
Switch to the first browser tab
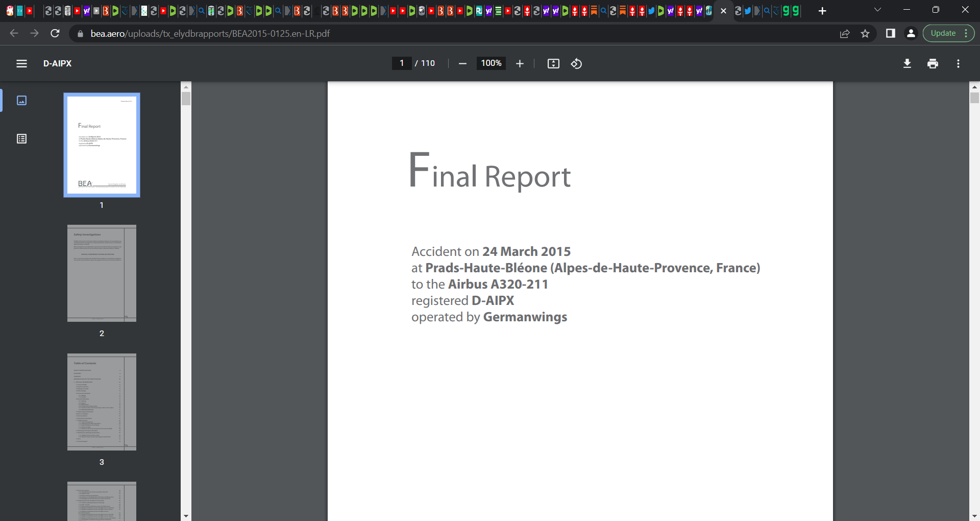[10, 11]
